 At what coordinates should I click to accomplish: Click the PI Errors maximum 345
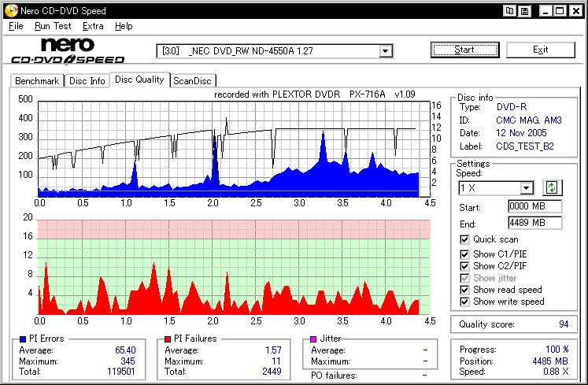click(128, 361)
